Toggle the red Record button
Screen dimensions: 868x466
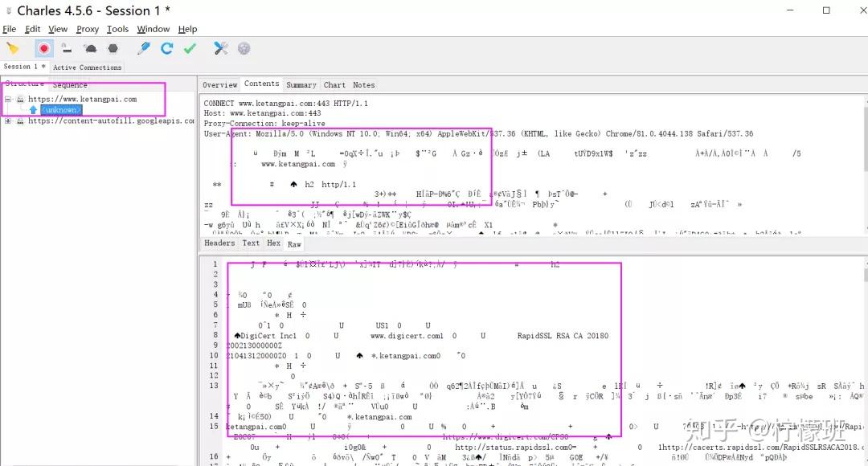coord(43,49)
